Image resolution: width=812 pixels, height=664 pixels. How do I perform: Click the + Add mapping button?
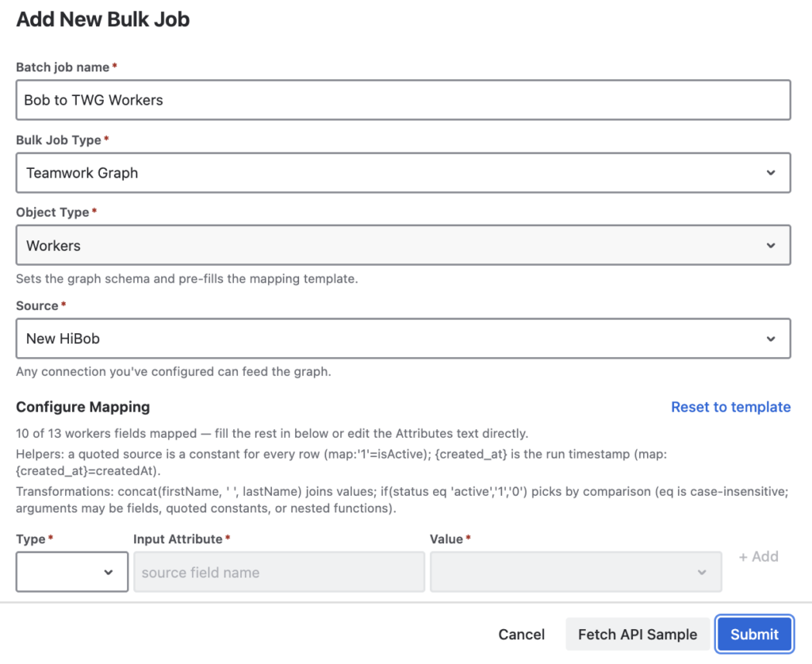coord(759,557)
